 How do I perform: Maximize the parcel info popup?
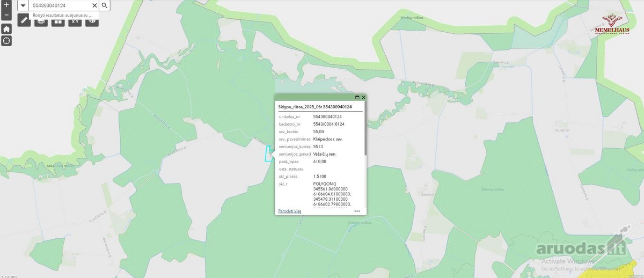point(357,97)
